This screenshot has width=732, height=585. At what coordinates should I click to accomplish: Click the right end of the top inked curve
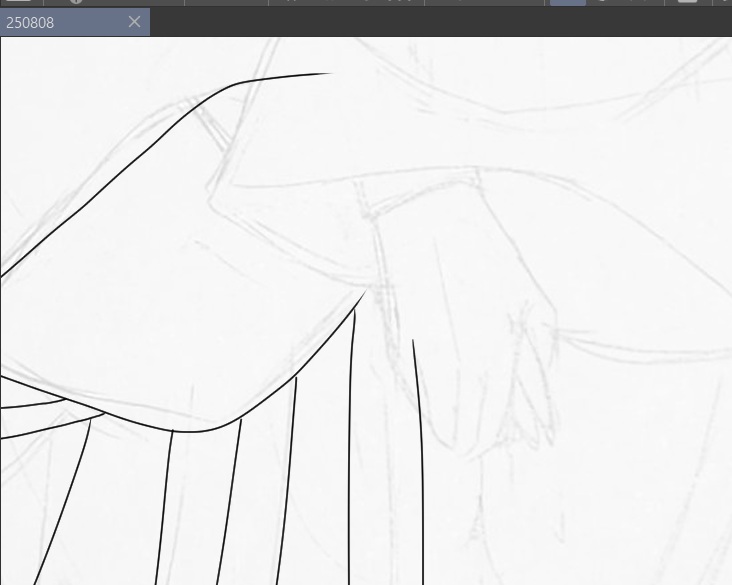tap(328, 73)
